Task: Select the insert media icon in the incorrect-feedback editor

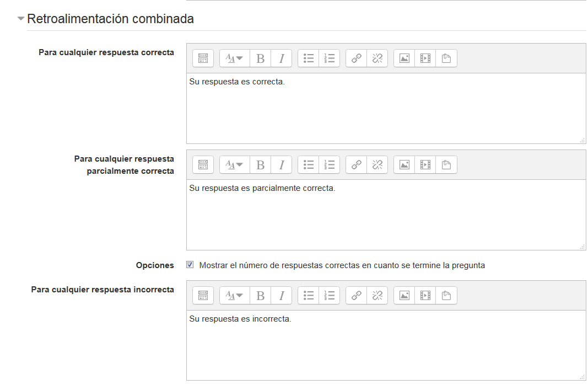Action: (x=424, y=295)
